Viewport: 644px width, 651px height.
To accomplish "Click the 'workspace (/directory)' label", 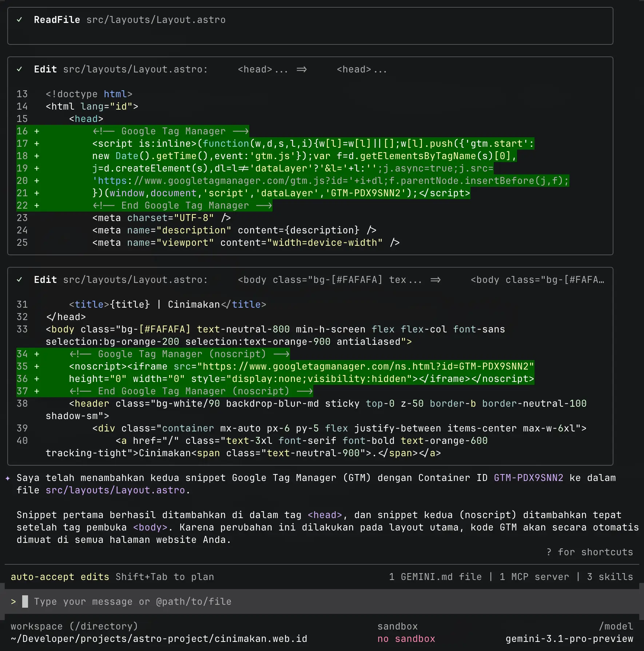I will 75,626.
